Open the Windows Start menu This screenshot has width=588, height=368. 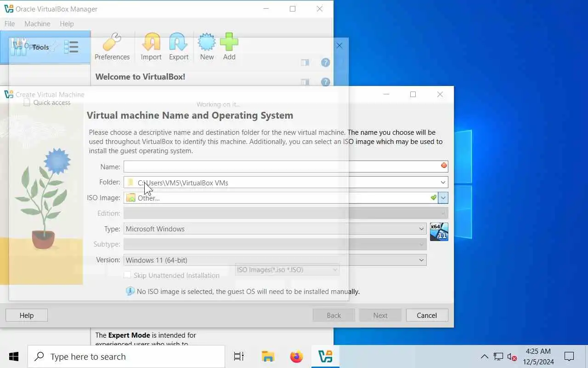click(x=14, y=356)
